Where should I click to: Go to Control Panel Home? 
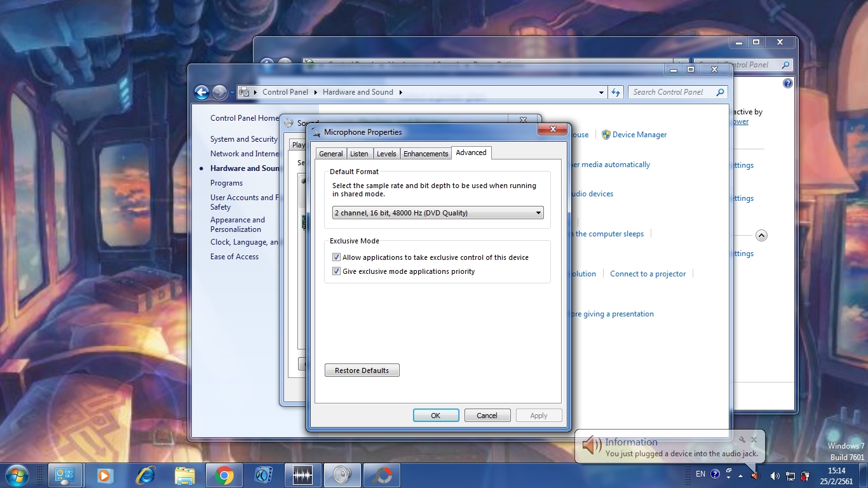coord(245,118)
